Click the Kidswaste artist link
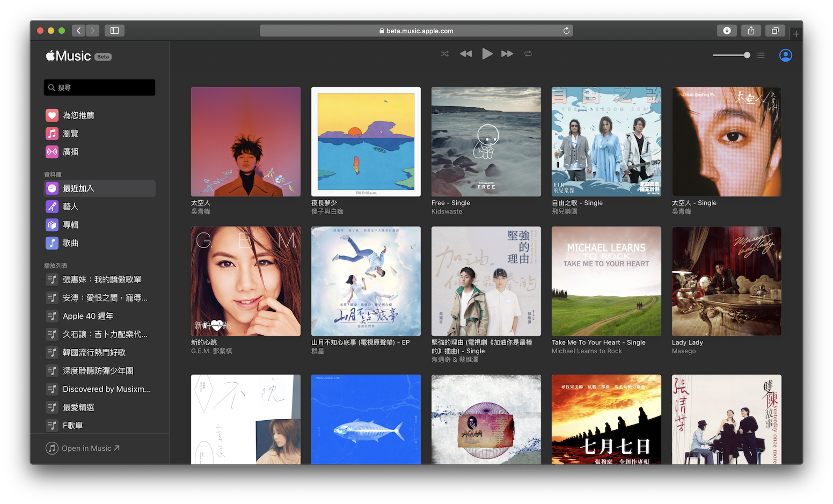Image resolution: width=833 pixels, height=504 pixels. [447, 211]
